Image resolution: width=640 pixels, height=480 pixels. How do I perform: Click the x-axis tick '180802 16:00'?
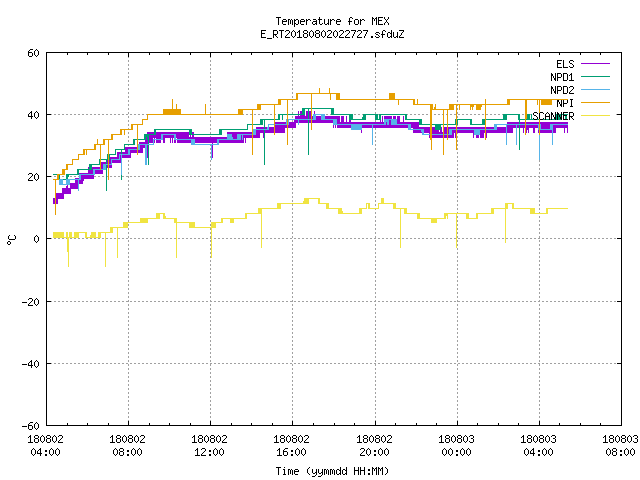point(291,446)
